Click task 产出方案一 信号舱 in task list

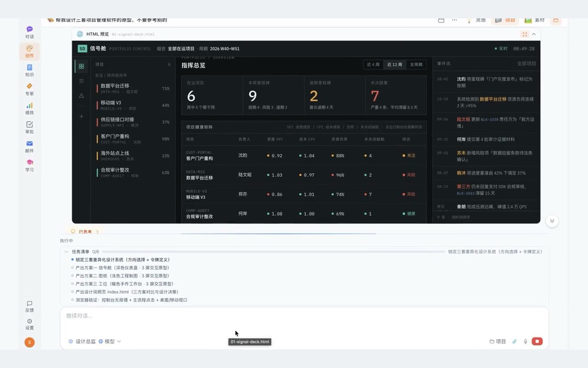120,268
